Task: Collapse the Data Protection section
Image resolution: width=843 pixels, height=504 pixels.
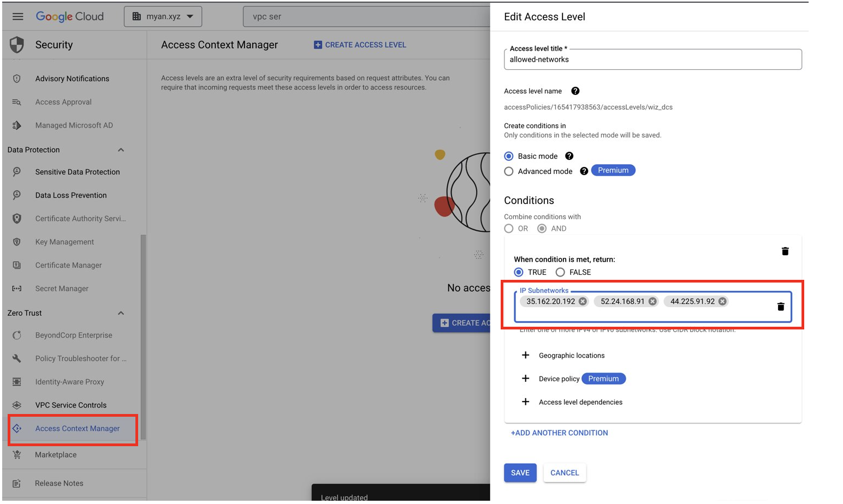Action: click(x=121, y=149)
